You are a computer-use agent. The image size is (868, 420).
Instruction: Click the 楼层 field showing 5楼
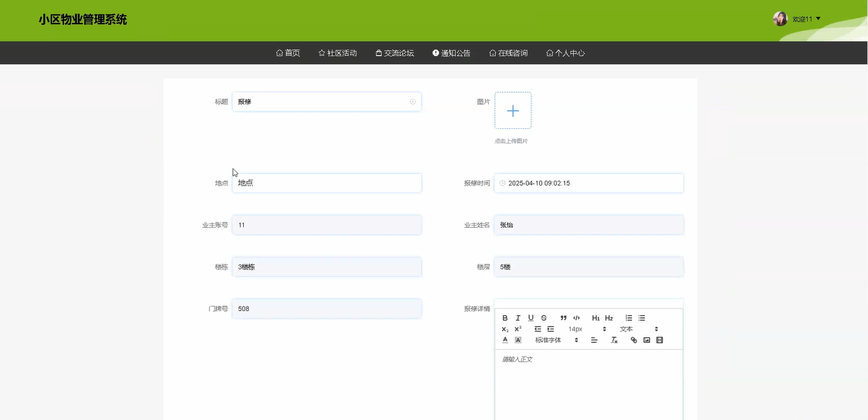pos(589,267)
